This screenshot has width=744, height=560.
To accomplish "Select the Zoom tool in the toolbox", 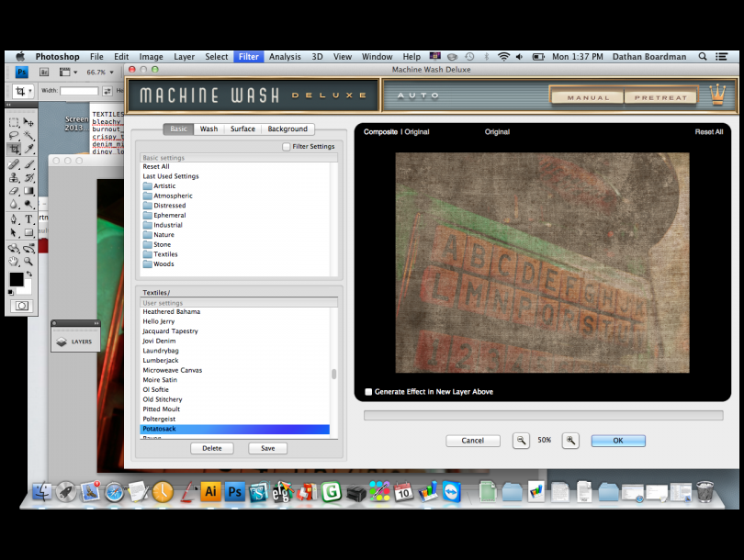I will (x=28, y=262).
